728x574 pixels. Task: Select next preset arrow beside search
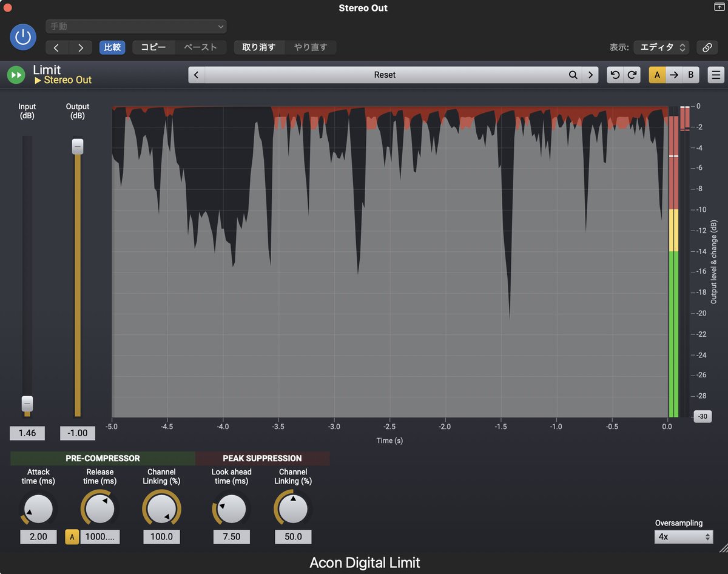pyautogui.click(x=590, y=75)
